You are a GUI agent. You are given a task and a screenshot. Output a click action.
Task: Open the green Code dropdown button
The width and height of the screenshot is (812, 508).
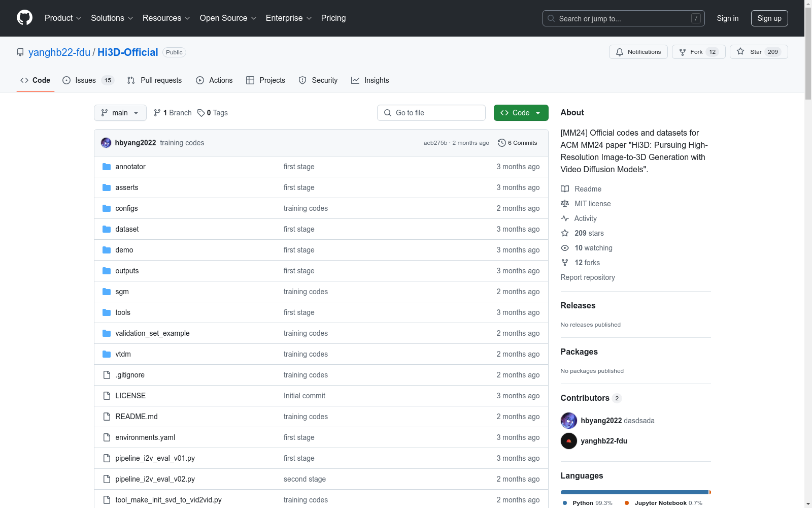point(521,113)
